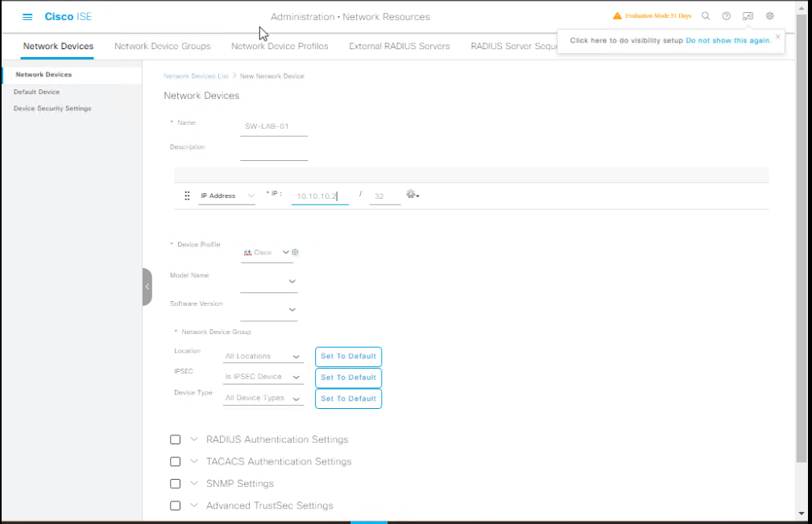Open the Is IPSEC Device dropdown
The image size is (812, 524).
(263, 377)
